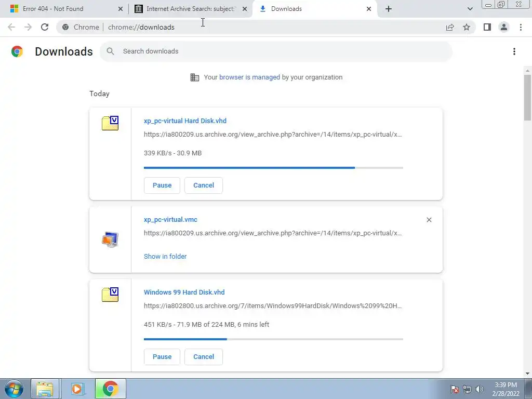Viewport: 532px width, 399px height.
Task: Click the managed organization building icon
Action: click(x=195, y=77)
